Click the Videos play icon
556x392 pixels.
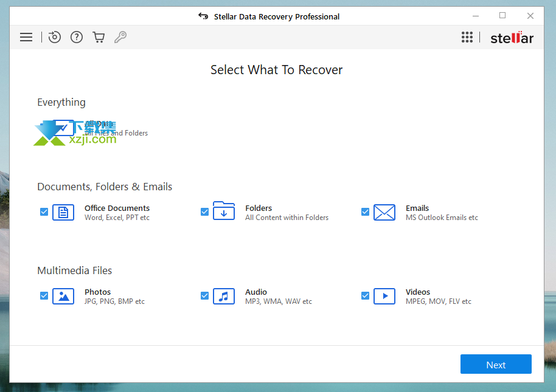[x=384, y=297]
